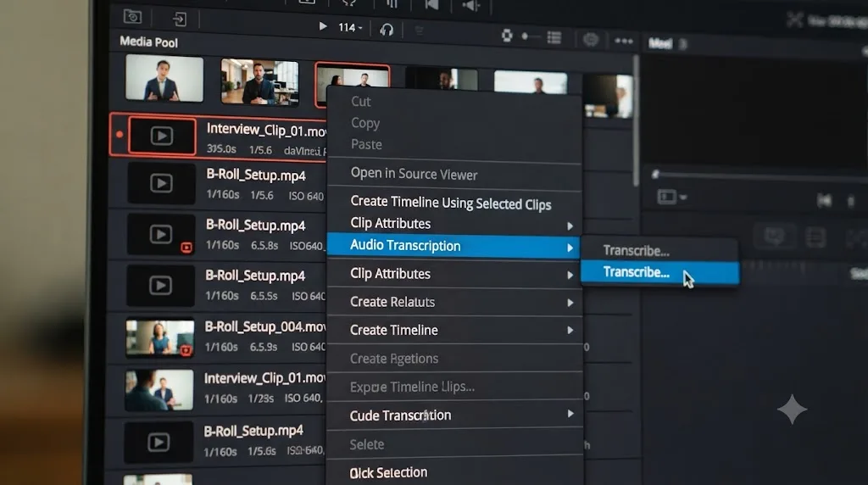Click the B-Roll_Setup_004.mov woman thumbnail

159,337
